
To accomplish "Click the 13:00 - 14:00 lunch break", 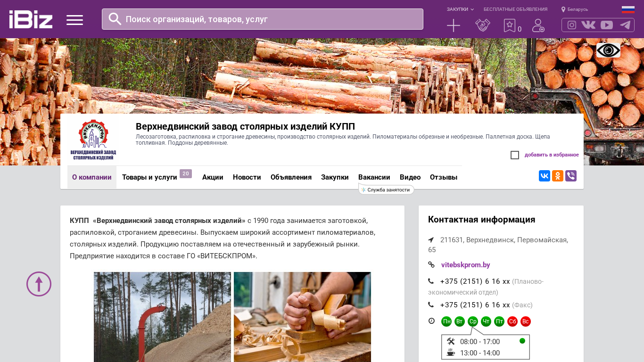I will 480,353.
